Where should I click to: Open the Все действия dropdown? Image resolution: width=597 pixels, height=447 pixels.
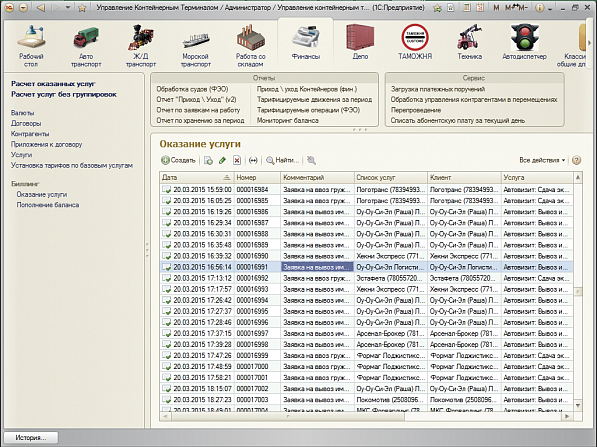[x=542, y=160]
